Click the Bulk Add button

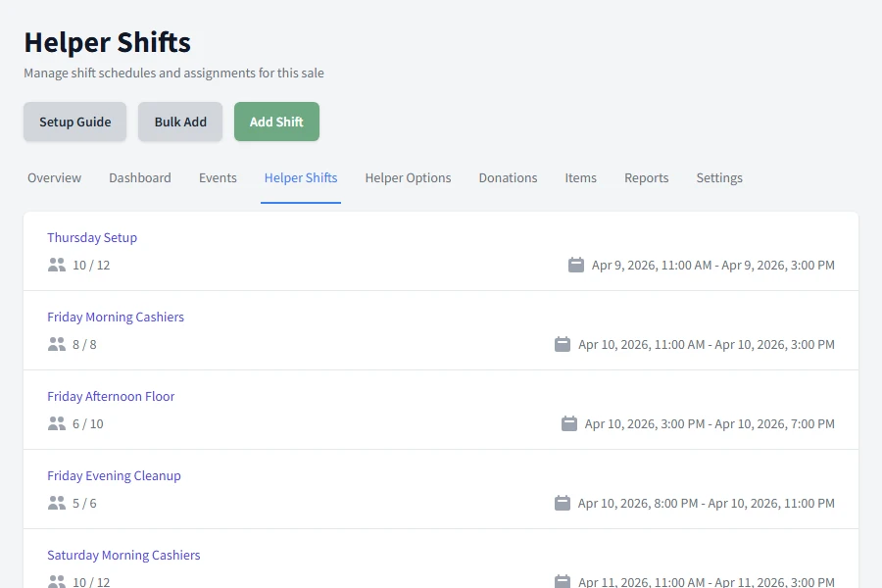[180, 122]
